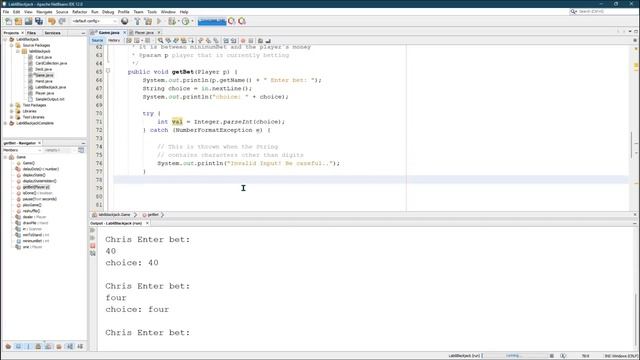Open LabBlackjack.java in Projects tree
The height and width of the screenshot is (360, 640).
pyautogui.click(x=51, y=87)
